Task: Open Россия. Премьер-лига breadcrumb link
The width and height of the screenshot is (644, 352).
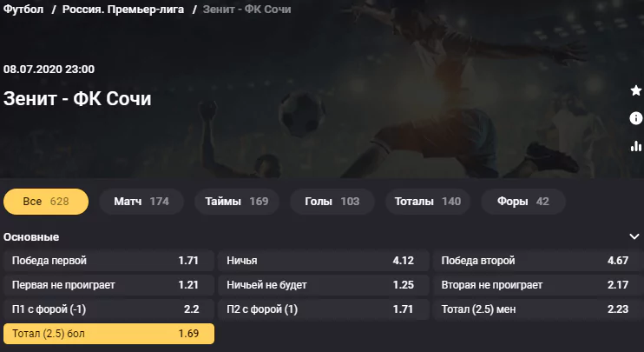Action: coord(123,9)
